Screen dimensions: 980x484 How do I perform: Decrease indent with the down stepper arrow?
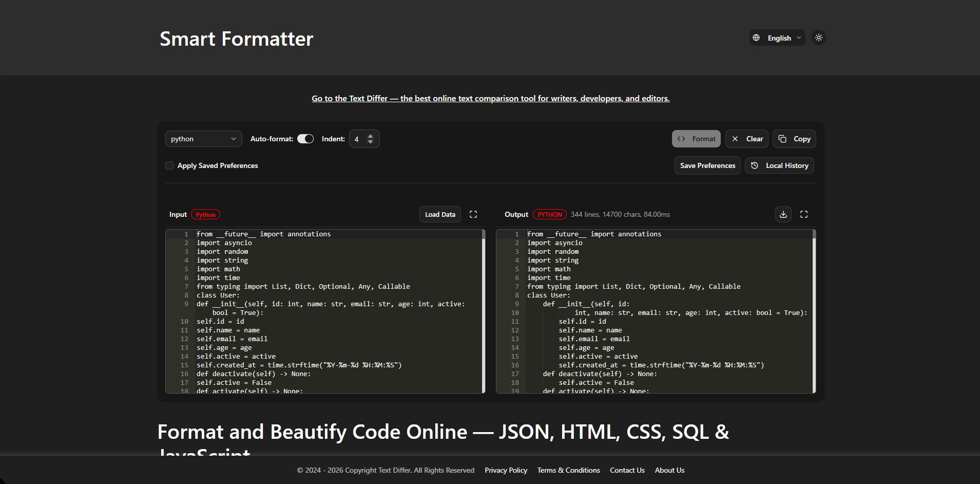point(370,142)
